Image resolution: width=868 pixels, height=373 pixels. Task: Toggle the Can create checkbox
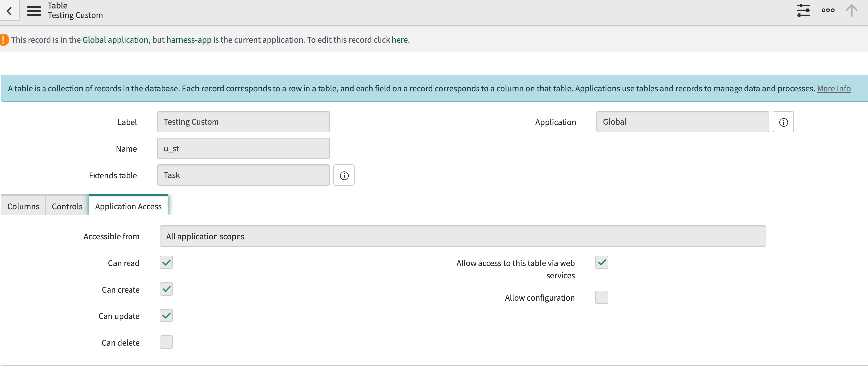click(166, 289)
